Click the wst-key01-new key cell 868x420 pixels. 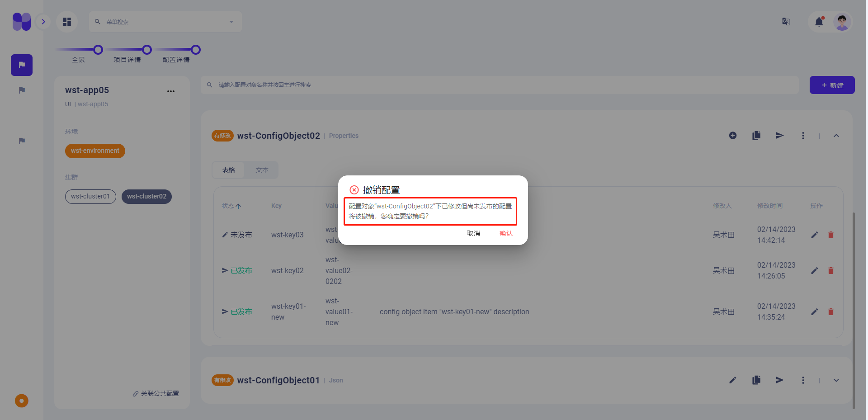(288, 312)
